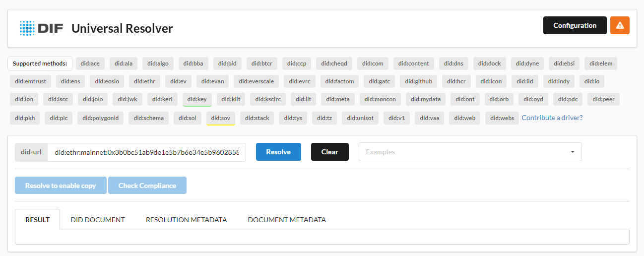The height and width of the screenshot is (256, 644).
Task: Pick the did:moncon method tag
Action: point(380,99)
